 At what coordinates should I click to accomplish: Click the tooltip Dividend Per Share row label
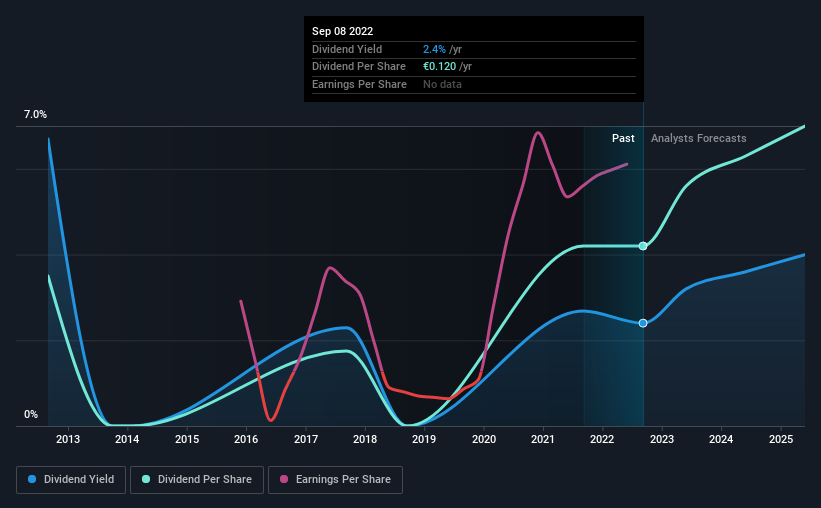(359, 67)
